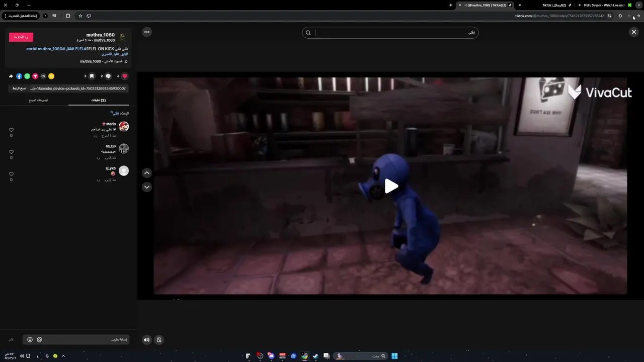
Task: Click the system tray volume icon
Action: click(22, 356)
